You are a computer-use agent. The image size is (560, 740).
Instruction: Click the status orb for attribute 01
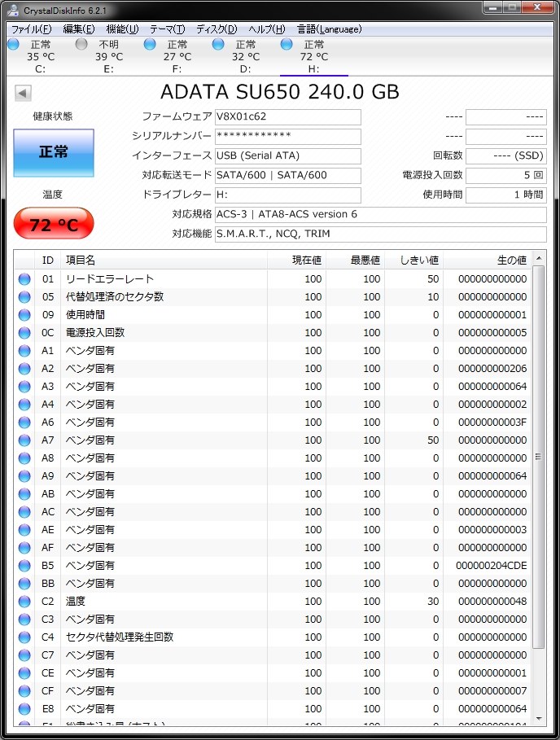[24, 279]
